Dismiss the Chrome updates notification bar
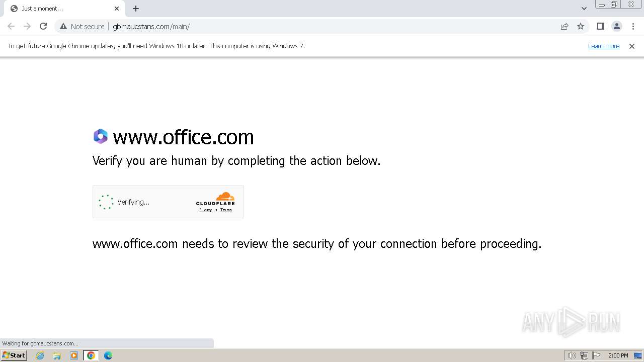644x362 pixels. click(x=632, y=46)
